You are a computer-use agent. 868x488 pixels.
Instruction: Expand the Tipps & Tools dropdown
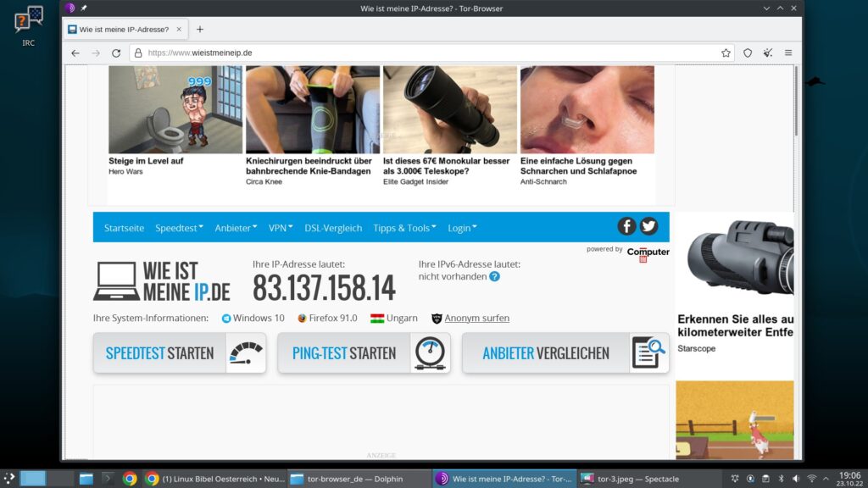pyautogui.click(x=404, y=228)
